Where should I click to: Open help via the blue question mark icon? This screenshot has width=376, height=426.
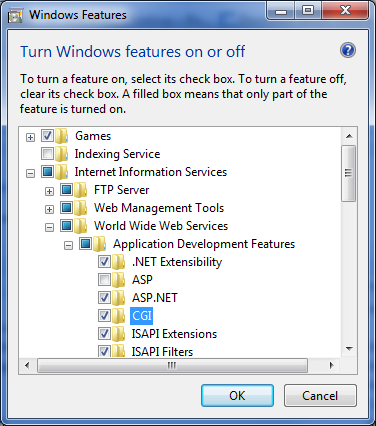(x=348, y=51)
